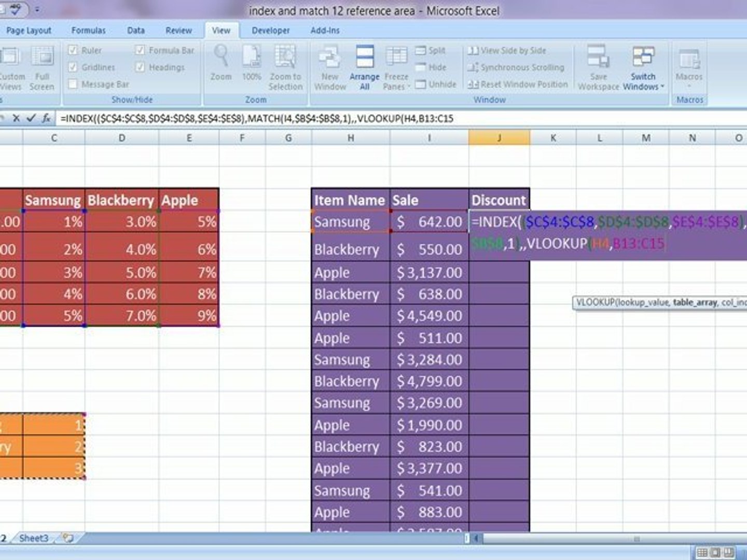
Task: Click the 'Blackberry' header in red table
Action: [x=121, y=200]
